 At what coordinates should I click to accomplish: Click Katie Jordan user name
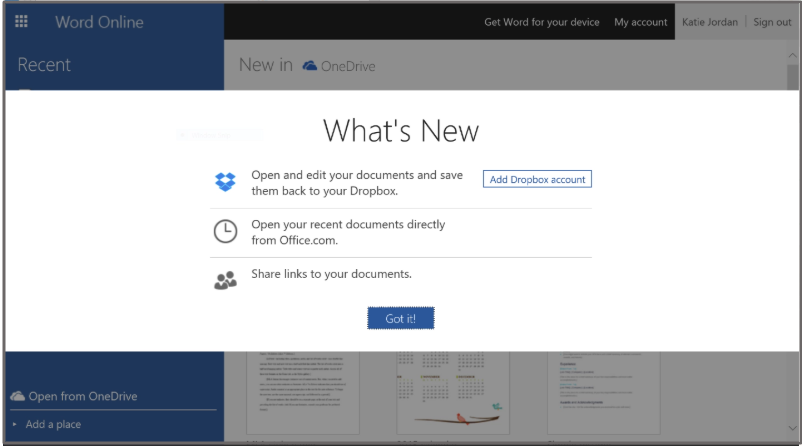pos(709,22)
